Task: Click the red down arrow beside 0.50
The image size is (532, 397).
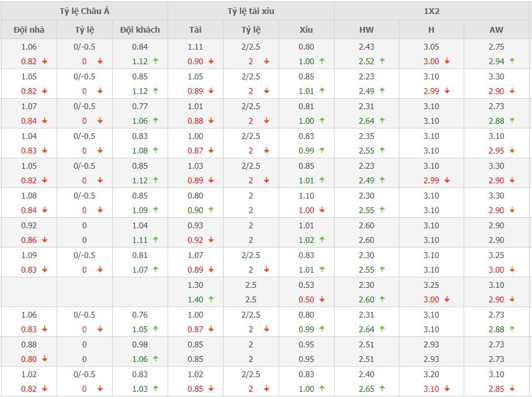Action: [322, 300]
